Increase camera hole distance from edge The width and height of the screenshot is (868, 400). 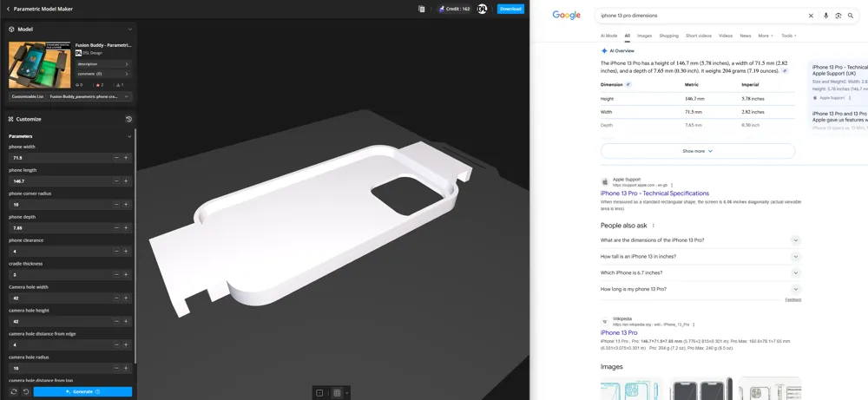click(126, 344)
